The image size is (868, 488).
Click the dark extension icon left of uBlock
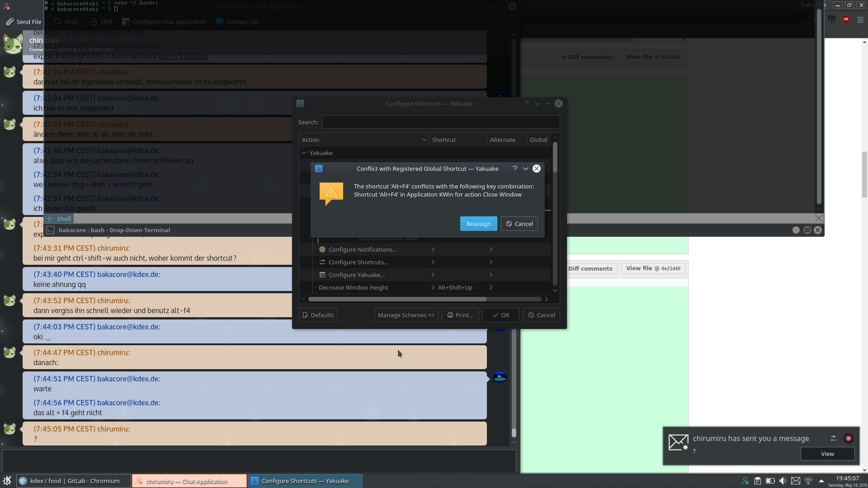(831, 19)
